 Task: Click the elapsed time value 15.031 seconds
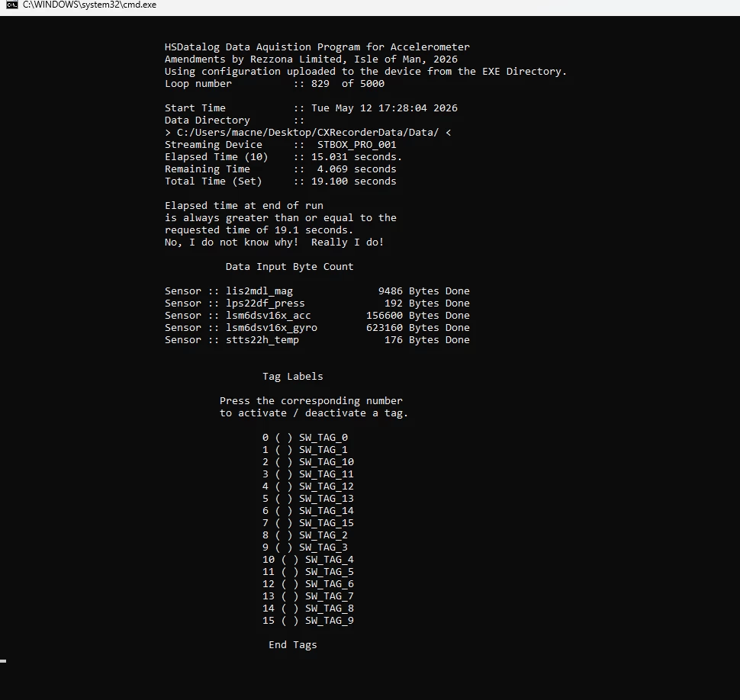point(357,157)
